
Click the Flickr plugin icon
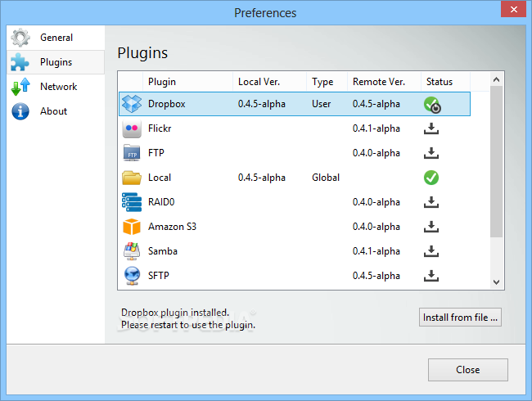point(132,128)
